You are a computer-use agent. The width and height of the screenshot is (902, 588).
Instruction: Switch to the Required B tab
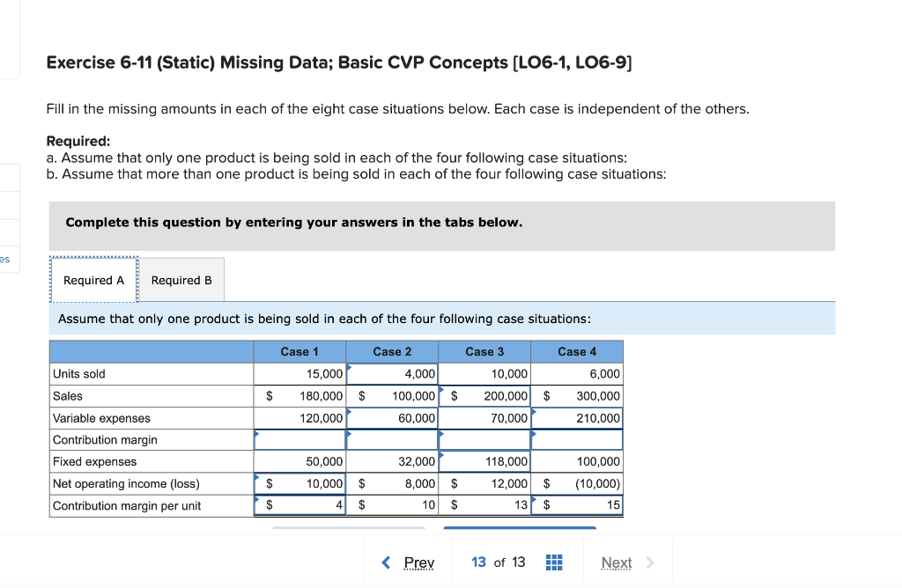(182, 279)
